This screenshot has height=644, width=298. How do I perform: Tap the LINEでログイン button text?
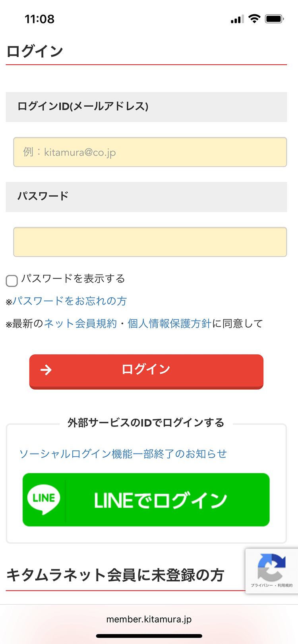coord(161,500)
